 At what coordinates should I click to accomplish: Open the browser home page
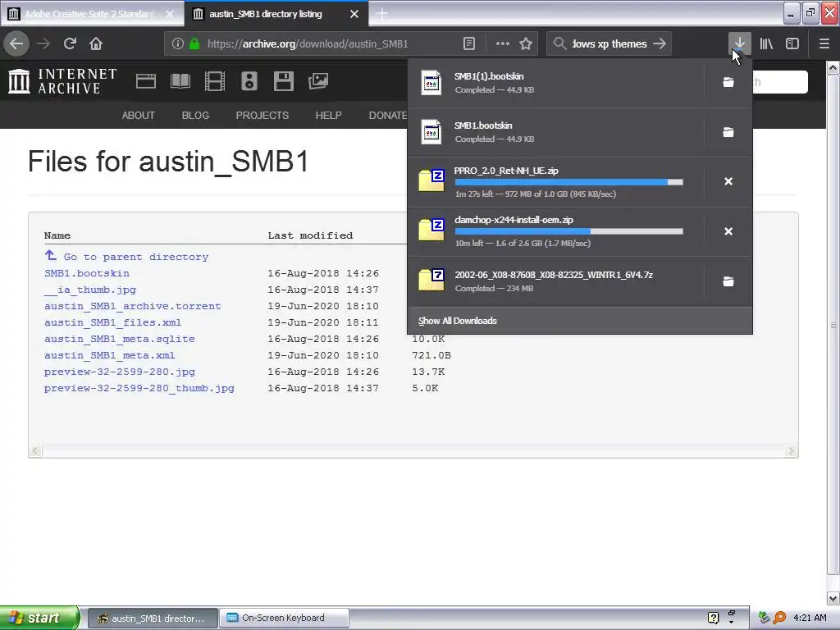pos(96,43)
